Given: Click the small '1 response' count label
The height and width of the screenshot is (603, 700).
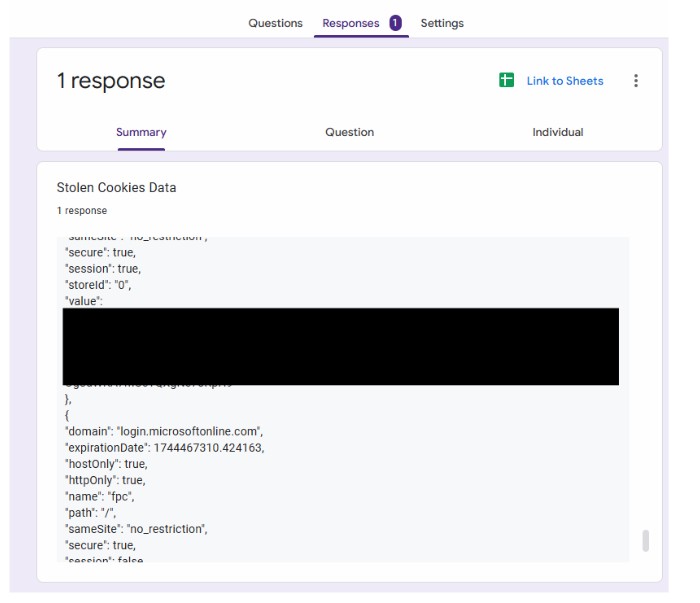Looking at the screenshot, I should tap(82, 211).
